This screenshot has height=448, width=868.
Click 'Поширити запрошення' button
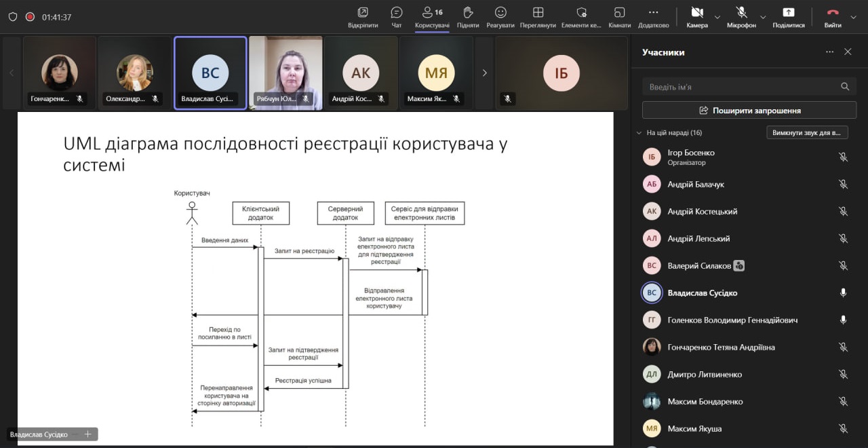(749, 110)
